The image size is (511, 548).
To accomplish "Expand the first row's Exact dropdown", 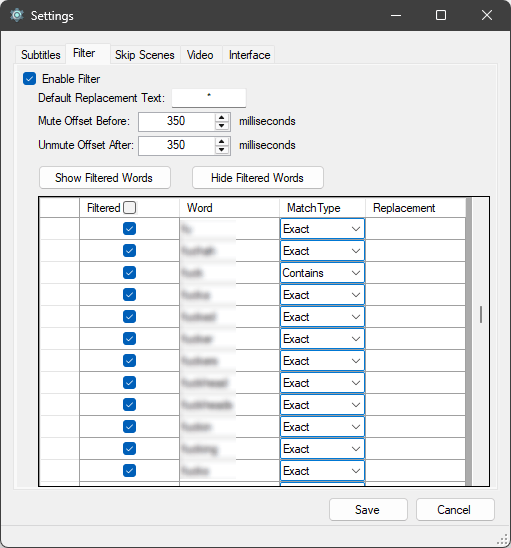I will coord(322,229).
